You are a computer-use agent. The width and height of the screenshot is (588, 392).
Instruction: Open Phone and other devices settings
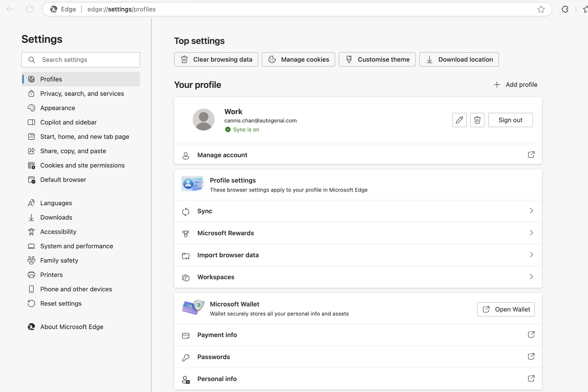81,289
